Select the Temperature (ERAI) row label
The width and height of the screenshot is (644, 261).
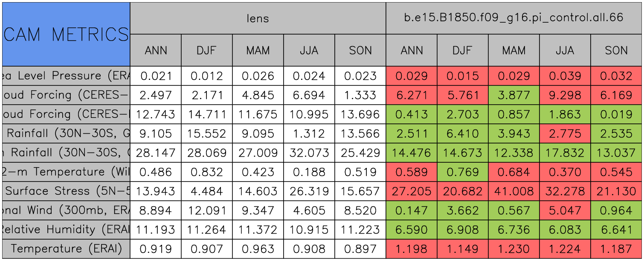(66, 249)
